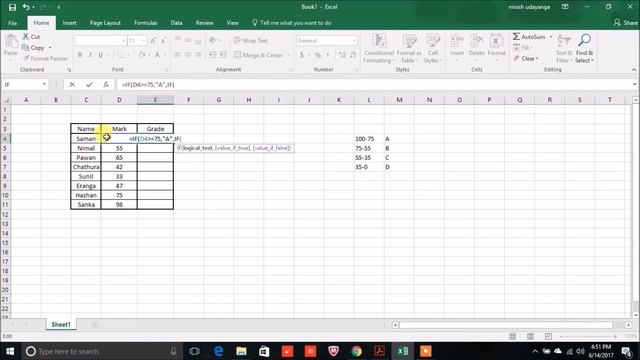The height and width of the screenshot is (360, 640).
Task: Click the Share button
Action: point(626,23)
